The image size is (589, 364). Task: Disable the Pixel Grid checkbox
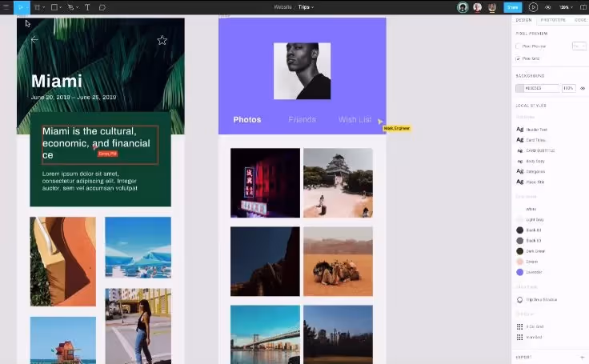[x=518, y=58]
